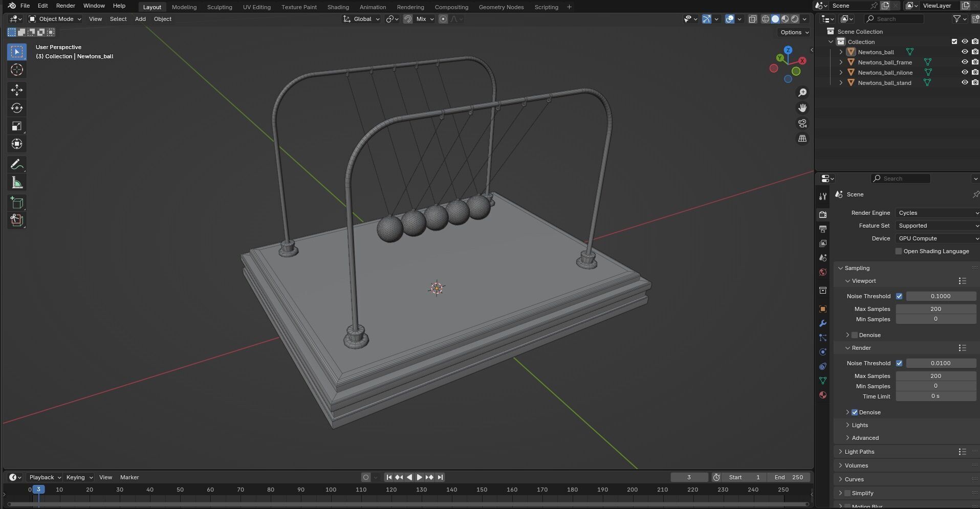Disable the Render Denoise checkbox
The height and width of the screenshot is (509, 980).
click(855, 412)
